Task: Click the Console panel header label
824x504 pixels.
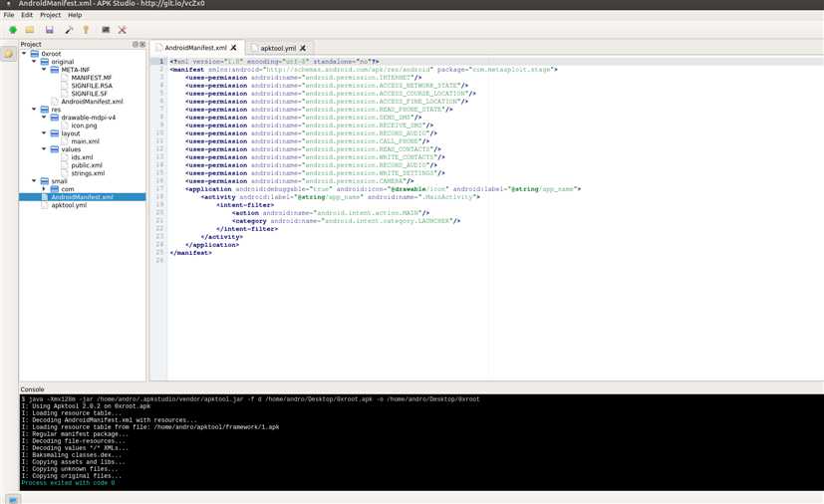Action: (x=32, y=389)
